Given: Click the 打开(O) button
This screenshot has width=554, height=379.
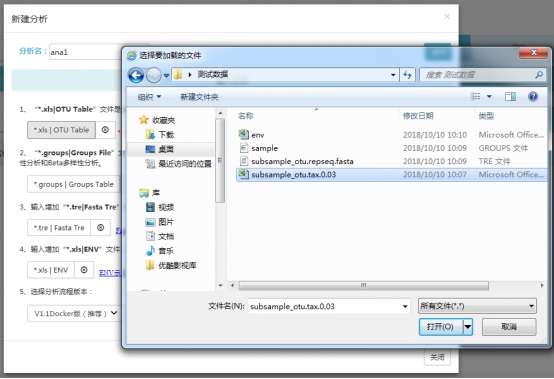Looking at the screenshot, I should (440, 327).
